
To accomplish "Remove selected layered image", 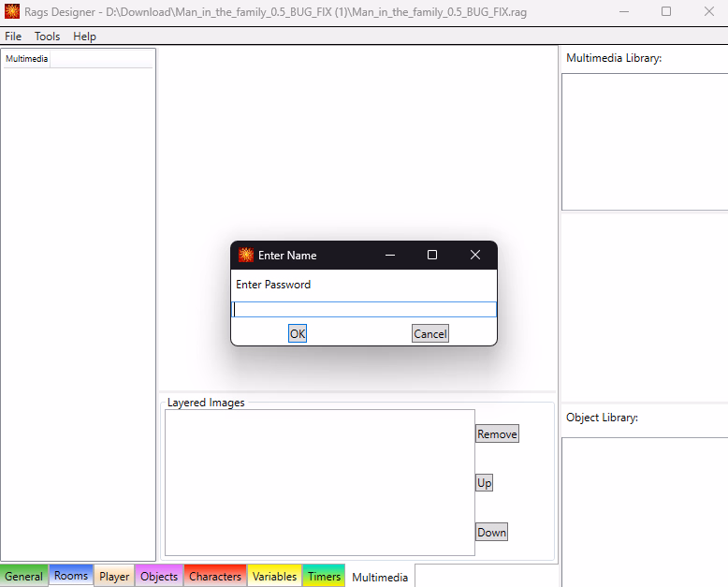I will tap(497, 433).
